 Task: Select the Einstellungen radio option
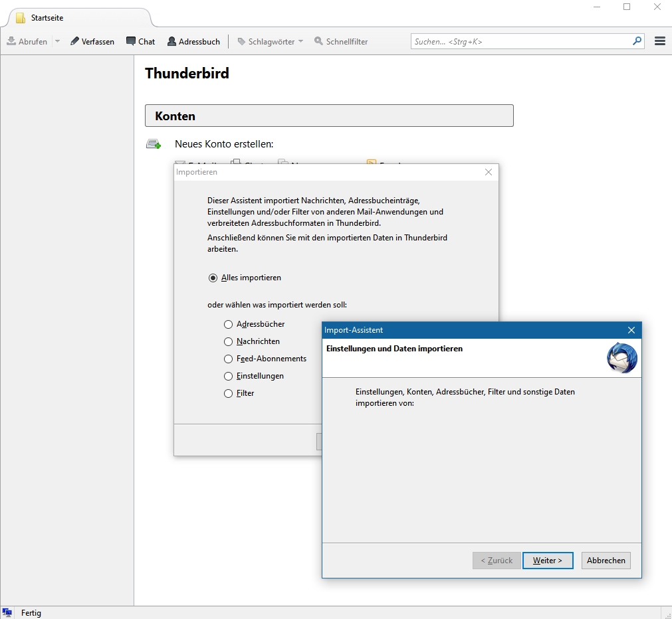[229, 376]
